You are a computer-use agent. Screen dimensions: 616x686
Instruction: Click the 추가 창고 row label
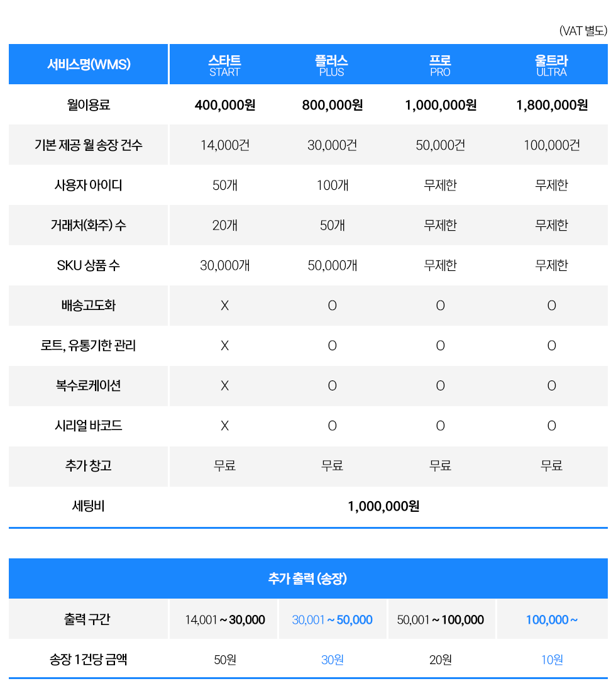tap(89, 466)
